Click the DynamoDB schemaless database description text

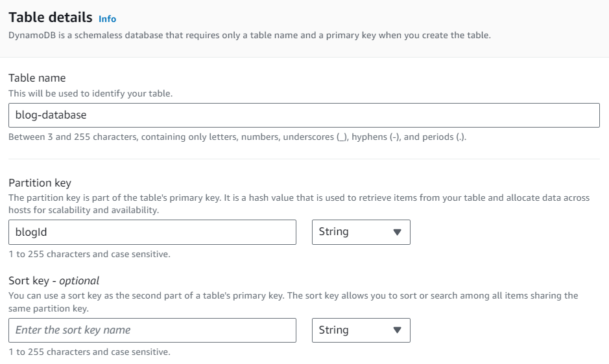coord(249,35)
